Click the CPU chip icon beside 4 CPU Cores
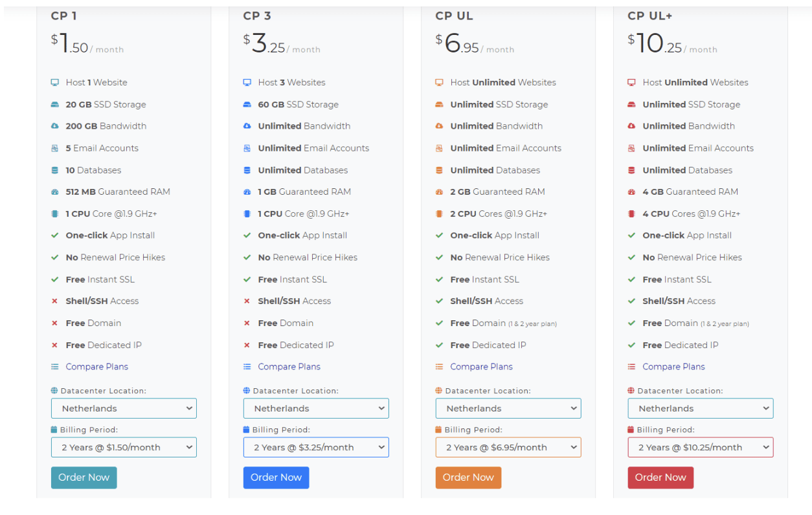The image size is (812, 515). point(631,214)
